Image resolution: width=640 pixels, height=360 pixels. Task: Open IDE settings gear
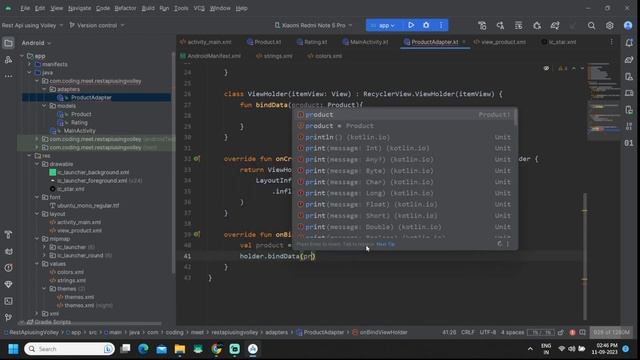pos(609,26)
